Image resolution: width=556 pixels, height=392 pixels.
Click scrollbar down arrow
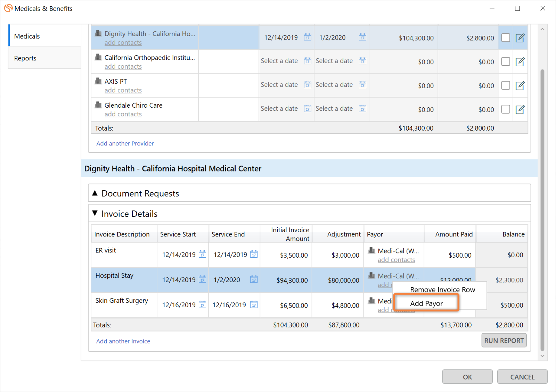[x=542, y=356]
